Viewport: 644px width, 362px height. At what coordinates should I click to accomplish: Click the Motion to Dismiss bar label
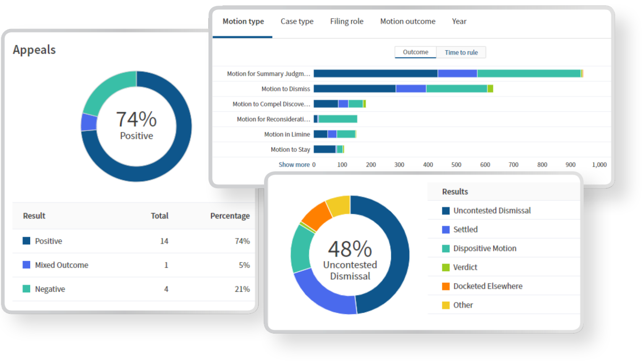[x=286, y=89]
